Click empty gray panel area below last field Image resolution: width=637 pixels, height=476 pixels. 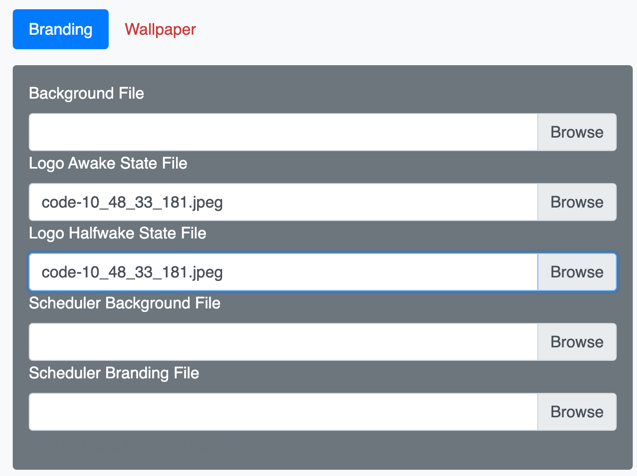[x=320, y=450]
